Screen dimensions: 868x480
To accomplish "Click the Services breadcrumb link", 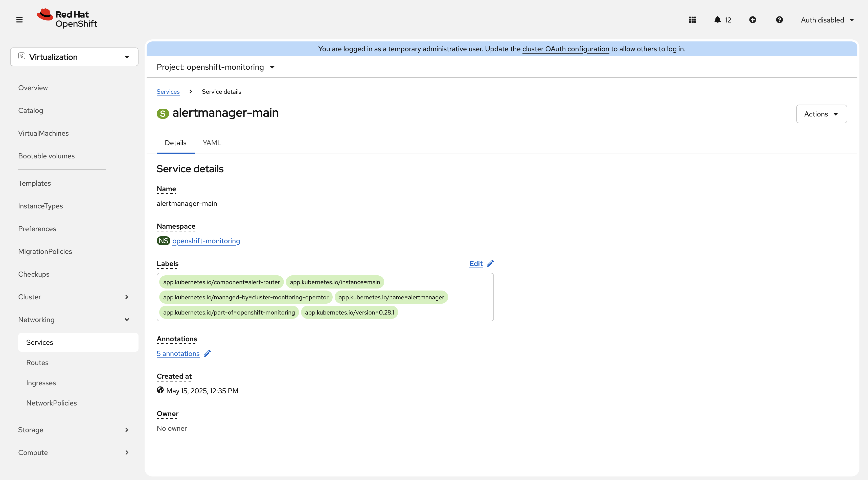I will [x=168, y=92].
